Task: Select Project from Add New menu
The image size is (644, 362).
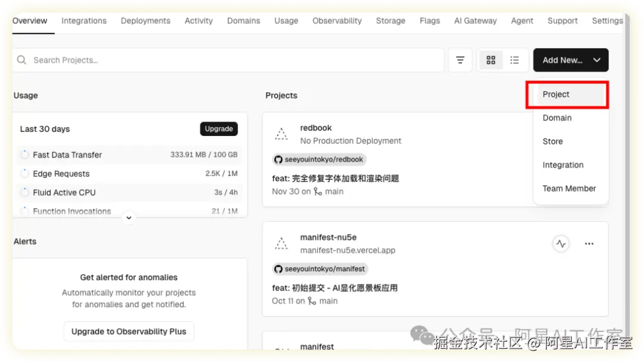Action: [571, 94]
